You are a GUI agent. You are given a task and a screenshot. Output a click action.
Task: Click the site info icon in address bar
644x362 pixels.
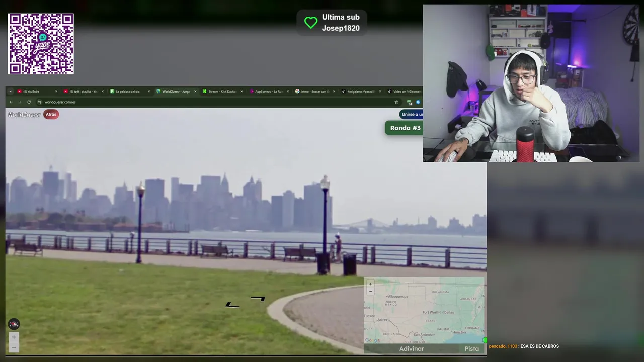pos(40,102)
